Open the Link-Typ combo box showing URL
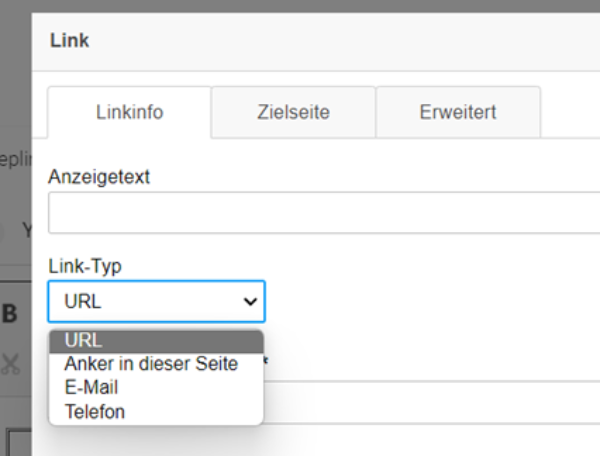The height and width of the screenshot is (456, 600). coord(157,301)
